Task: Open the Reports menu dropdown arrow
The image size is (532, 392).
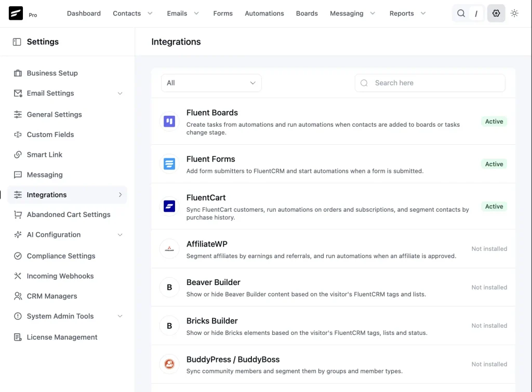Action: point(423,13)
